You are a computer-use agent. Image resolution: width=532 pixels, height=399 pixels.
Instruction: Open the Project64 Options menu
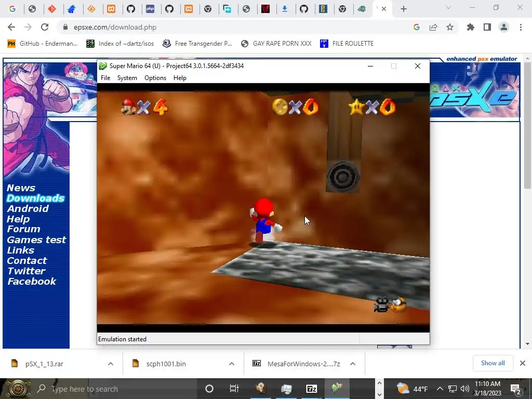[x=155, y=78]
